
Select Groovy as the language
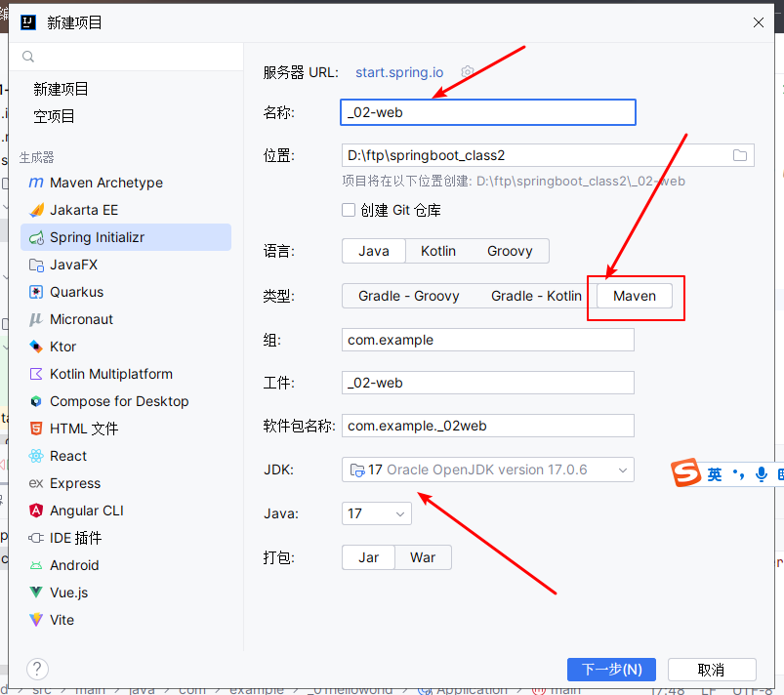coord(510,251)
